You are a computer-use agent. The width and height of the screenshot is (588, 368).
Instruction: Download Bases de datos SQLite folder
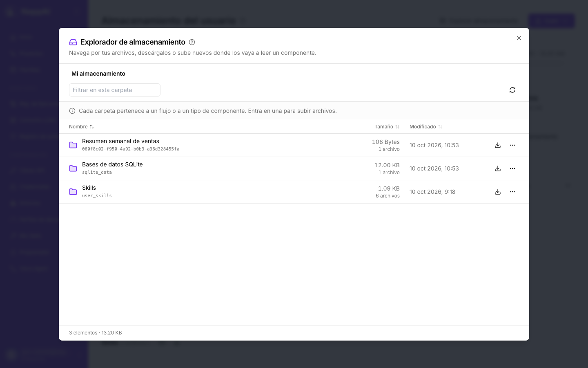(498, 168)
